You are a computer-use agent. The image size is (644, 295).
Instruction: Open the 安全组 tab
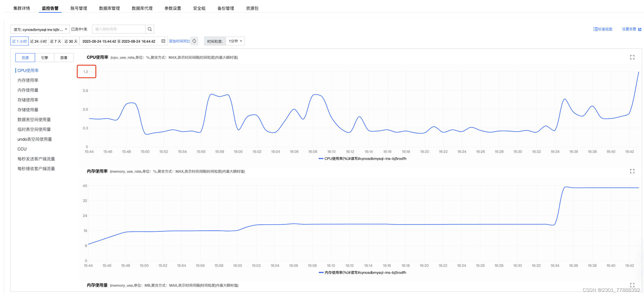point(199,8)
